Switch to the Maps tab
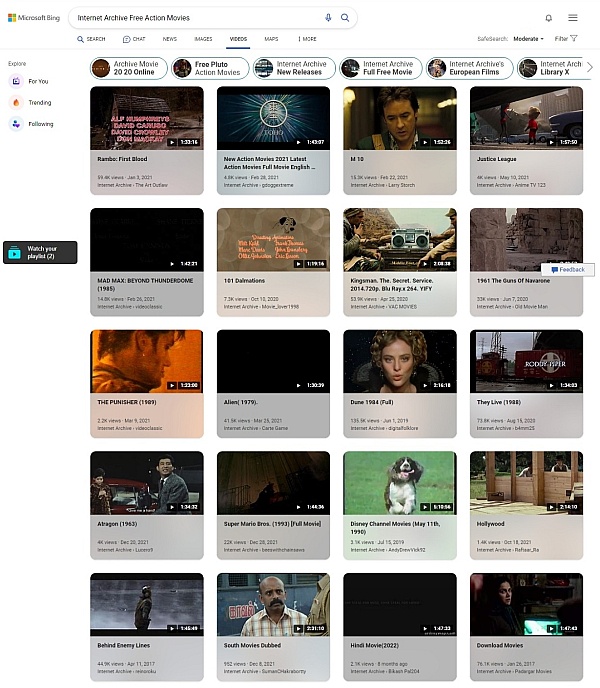This screenshot has height=688, width=600. pos(271,39)
